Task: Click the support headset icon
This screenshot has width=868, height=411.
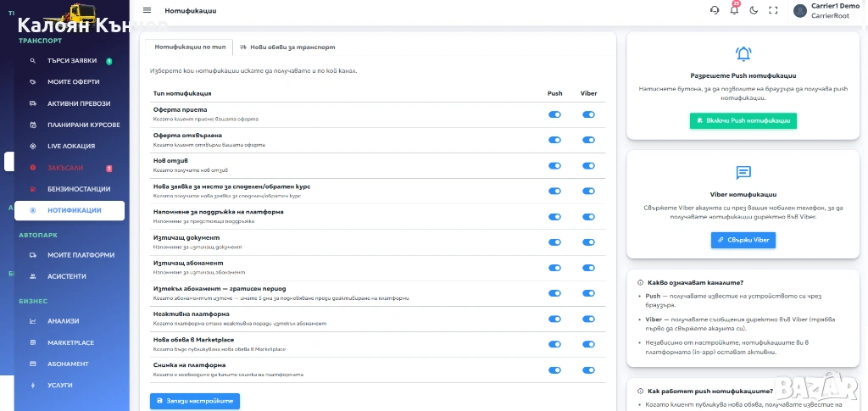Action: pos(715,10)
